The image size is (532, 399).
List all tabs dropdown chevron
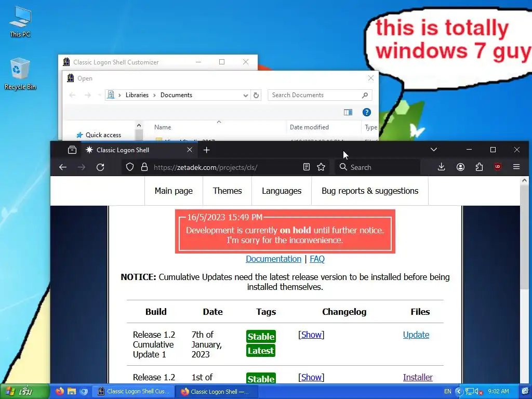click(434, 150)
